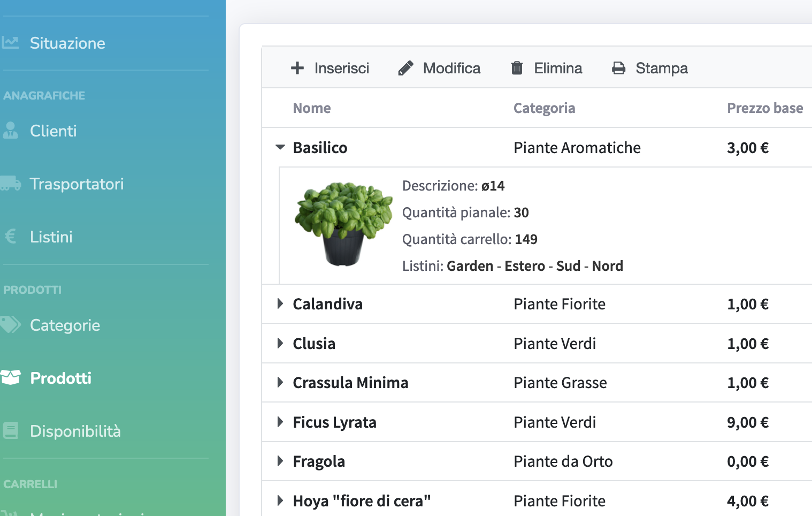Click the Disponibilità list icon

coord(11,429)
